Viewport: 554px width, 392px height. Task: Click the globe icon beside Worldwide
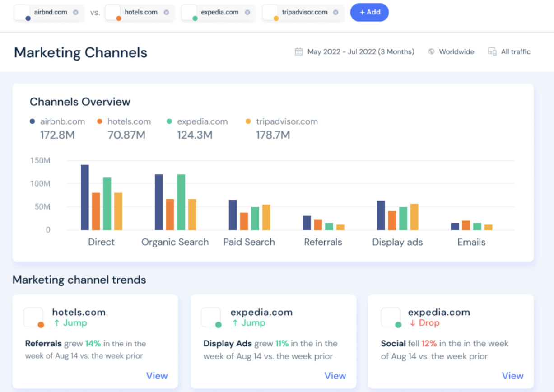[431, 51]
